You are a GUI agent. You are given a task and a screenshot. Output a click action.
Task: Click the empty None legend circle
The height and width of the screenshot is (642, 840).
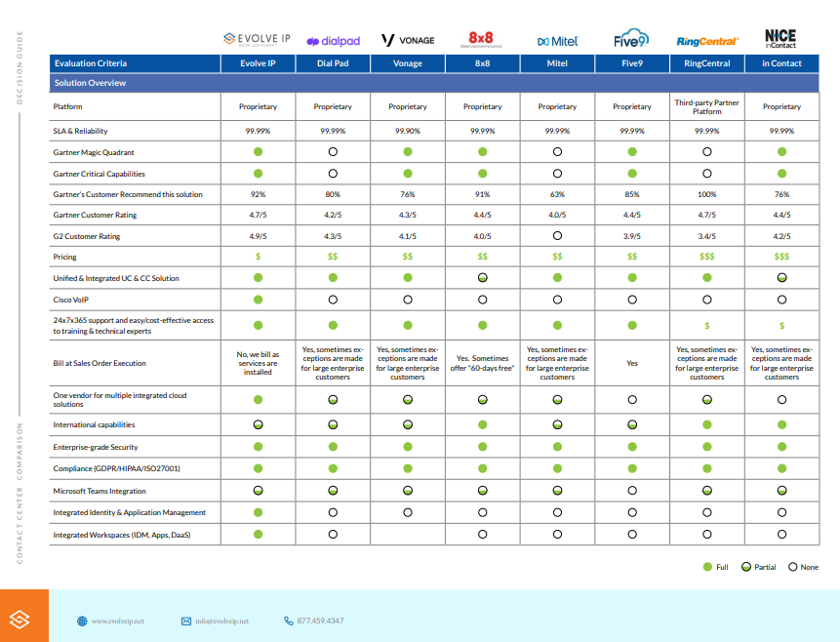point(793,567)
